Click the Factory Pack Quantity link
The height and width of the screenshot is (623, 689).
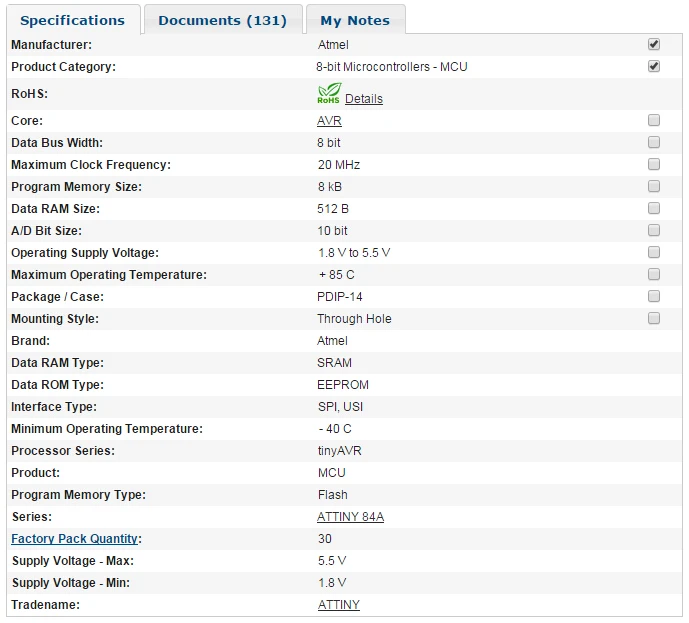[x=75, y=539]
